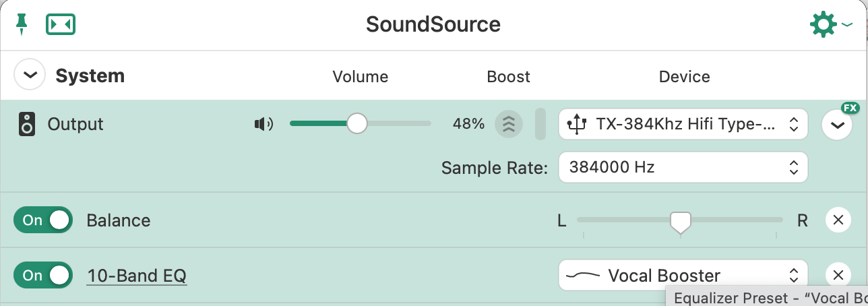Click the Boost column header
This screenshot has height=306, width=868.
point(509,77)
